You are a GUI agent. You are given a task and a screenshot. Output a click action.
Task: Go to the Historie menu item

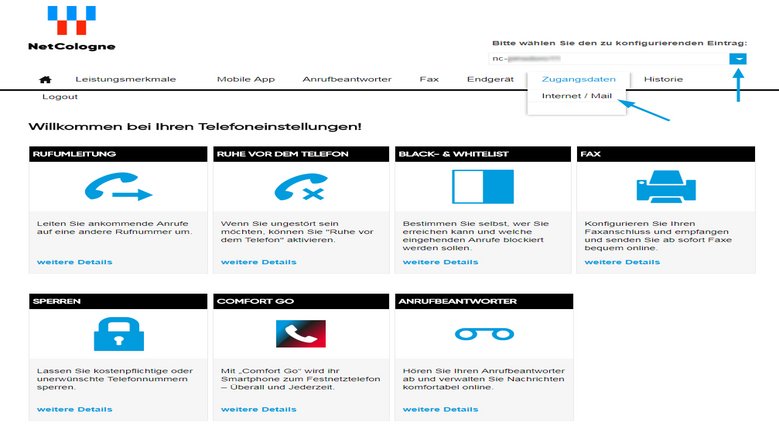[664, 79]
